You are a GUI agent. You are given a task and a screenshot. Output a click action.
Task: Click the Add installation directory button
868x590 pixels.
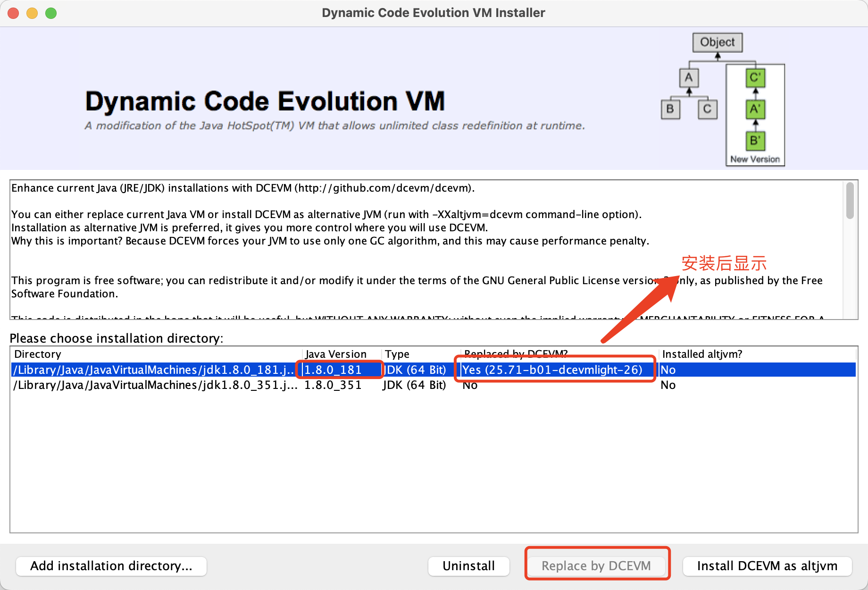(111, 566)
